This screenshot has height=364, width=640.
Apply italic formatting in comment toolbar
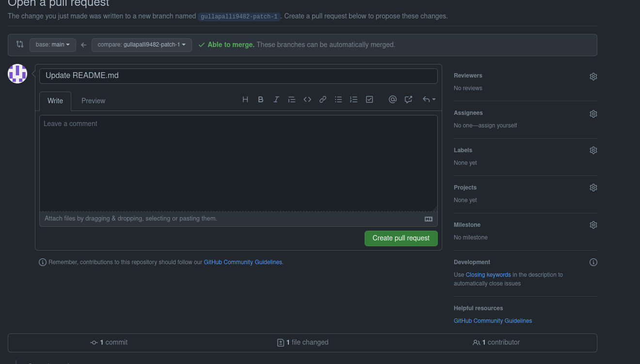276,99
